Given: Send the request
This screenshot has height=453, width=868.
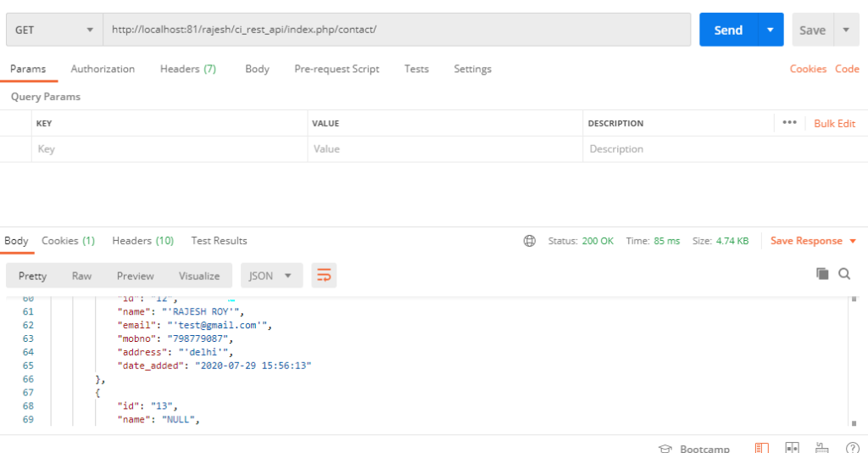Looking at the screenshot, I should tap(728, 30).
